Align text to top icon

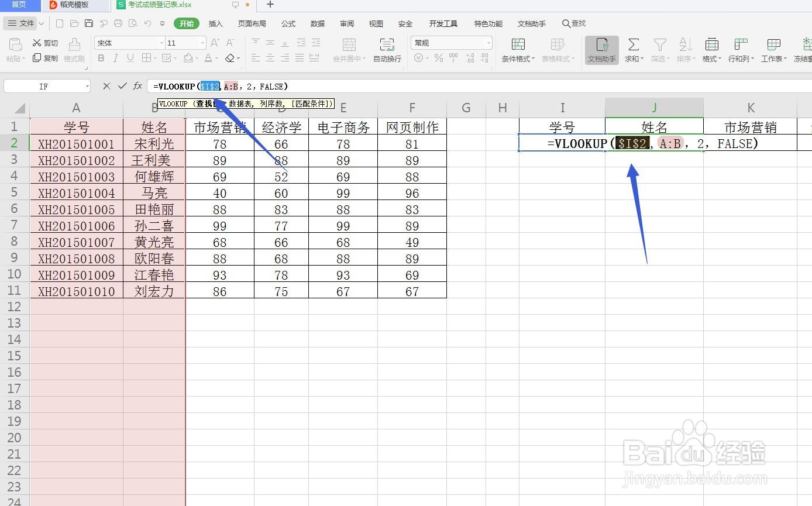tap(256, 43)
